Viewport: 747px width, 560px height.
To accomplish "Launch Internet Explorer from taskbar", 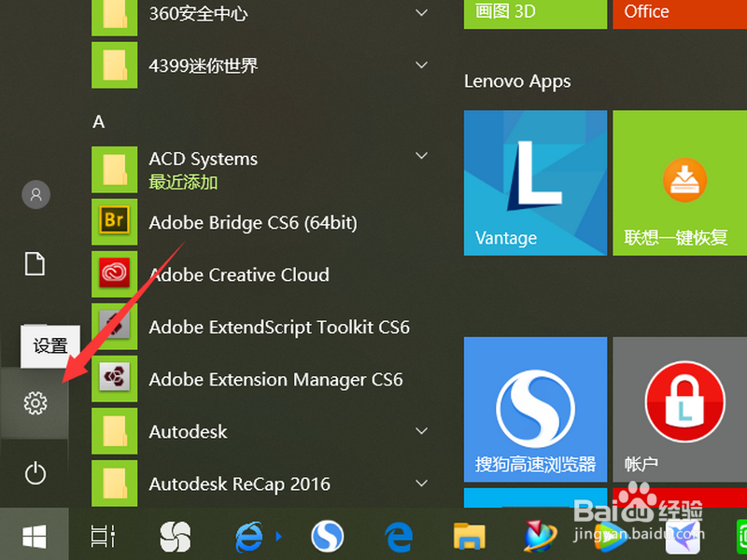I will pyautogui.click(x=249, y=536).
